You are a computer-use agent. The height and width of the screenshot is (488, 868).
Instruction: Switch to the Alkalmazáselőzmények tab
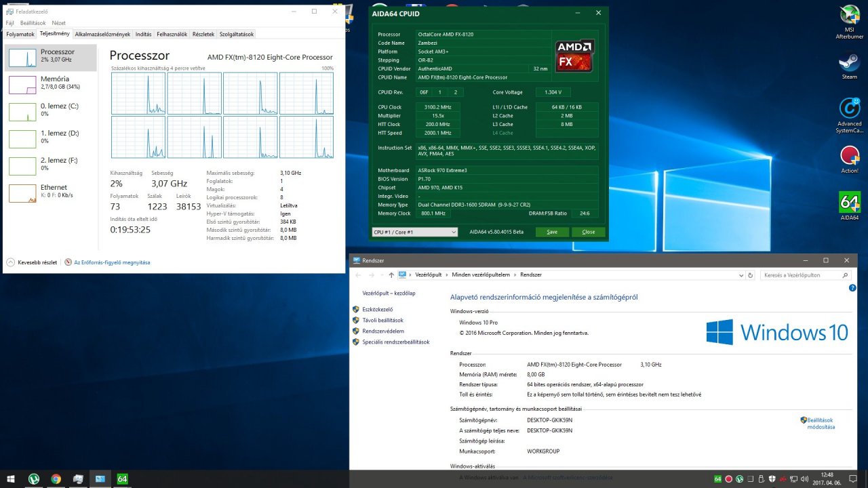coord(102,34)
